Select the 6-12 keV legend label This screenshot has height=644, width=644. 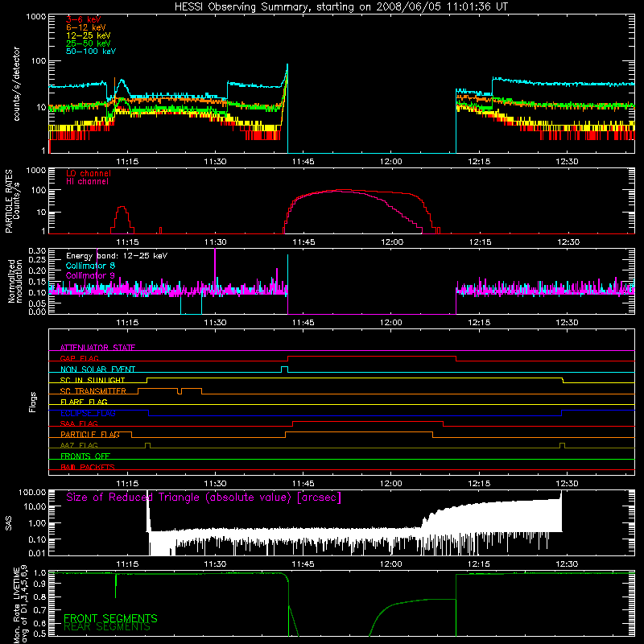click(x=86, y=27)
